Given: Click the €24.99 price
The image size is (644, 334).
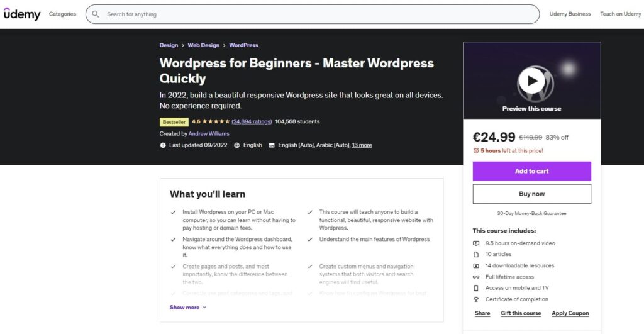Looking at the screenshot, I should coord(494,137).
